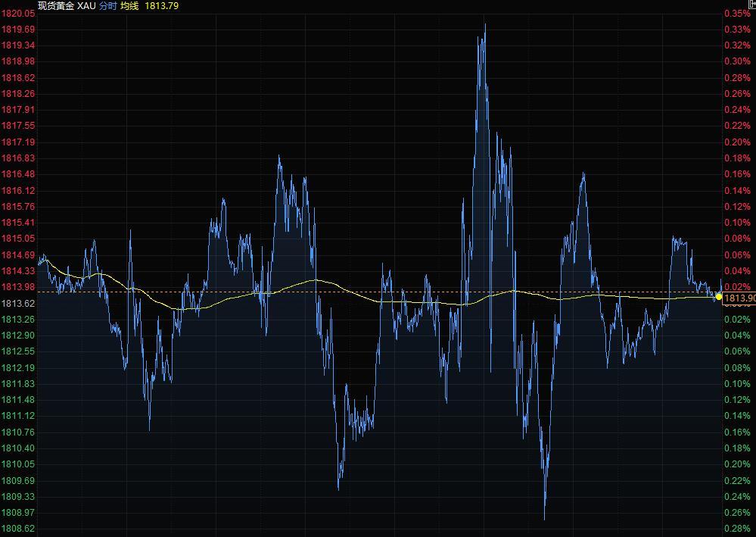Select the 分时 time-sharing chart label

pyautogui.click(x=107, y=5)
